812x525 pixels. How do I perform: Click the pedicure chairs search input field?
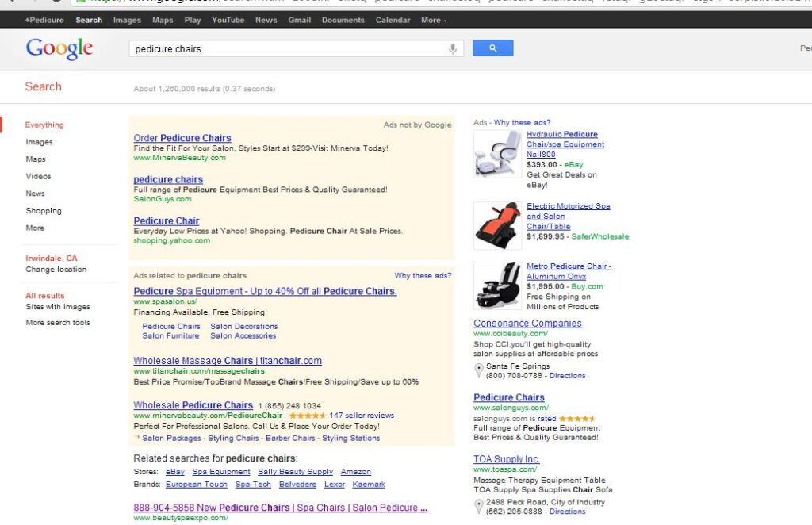297,48
